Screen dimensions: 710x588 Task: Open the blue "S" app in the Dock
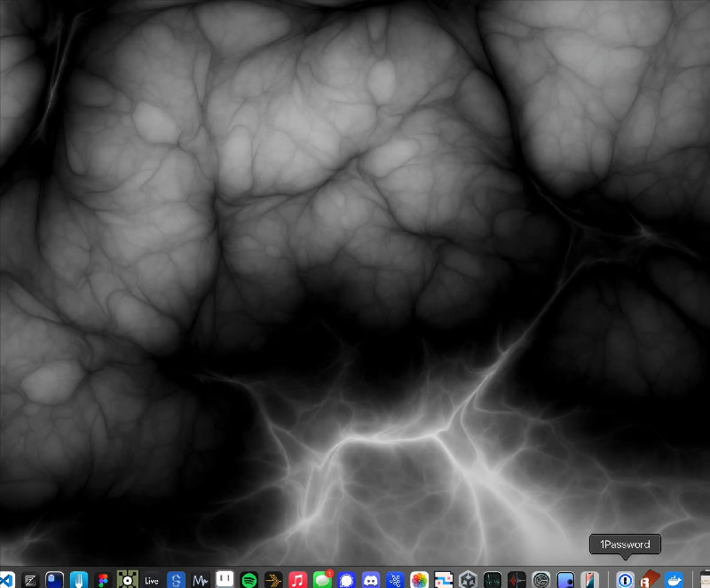[175, 579]
